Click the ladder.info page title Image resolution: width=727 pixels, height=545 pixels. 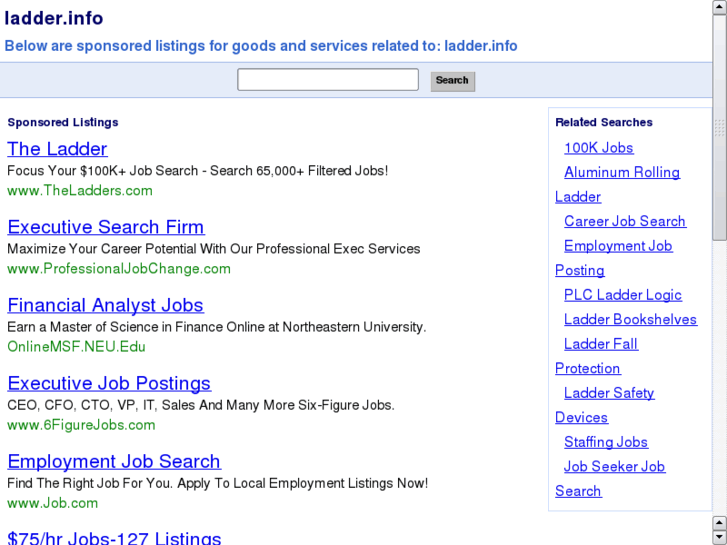[54, 19]
